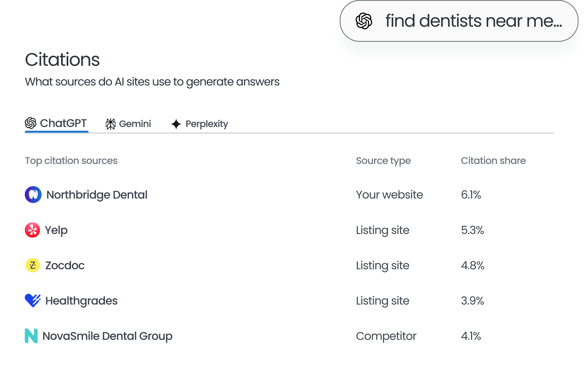The height and width of the screenshot is (380, 588).
Task: Click the Gemini star icon
Action: [110, 123]
